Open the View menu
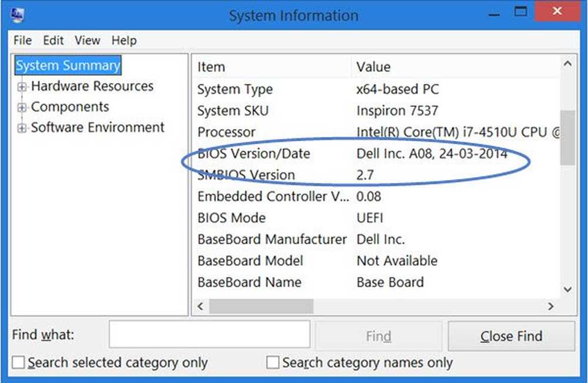 click(87, 41)
